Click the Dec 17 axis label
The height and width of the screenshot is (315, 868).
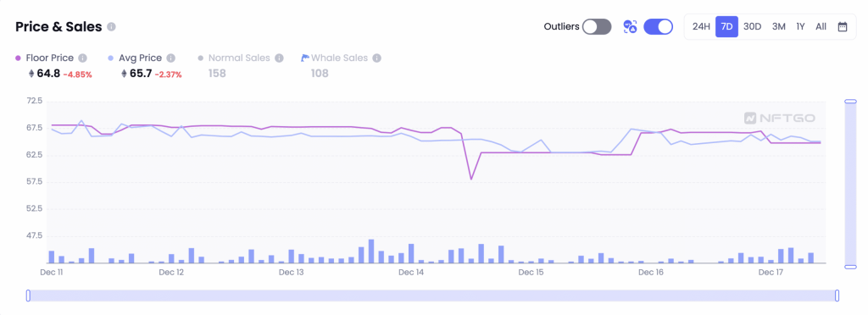coord(771,273)
